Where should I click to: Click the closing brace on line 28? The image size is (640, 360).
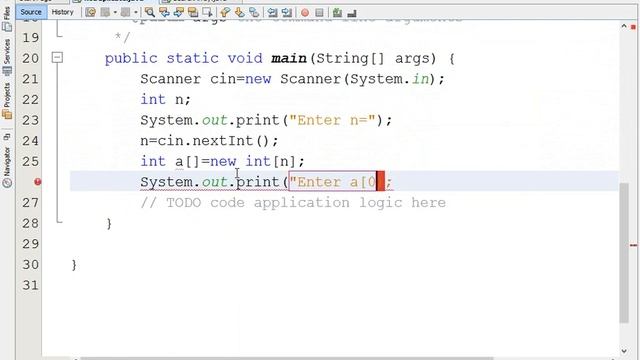coord(109,224)
